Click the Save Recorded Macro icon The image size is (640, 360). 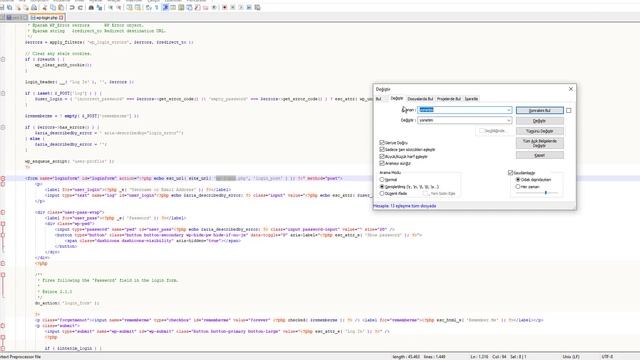pos(257,7)
